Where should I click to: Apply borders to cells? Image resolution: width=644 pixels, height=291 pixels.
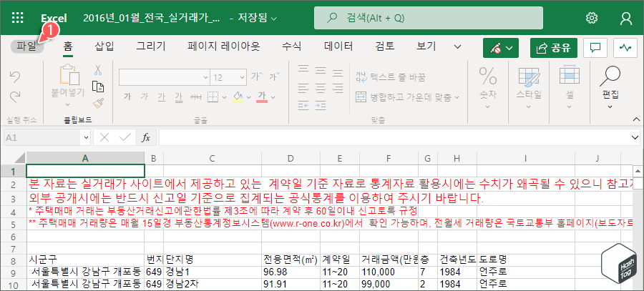213,97
